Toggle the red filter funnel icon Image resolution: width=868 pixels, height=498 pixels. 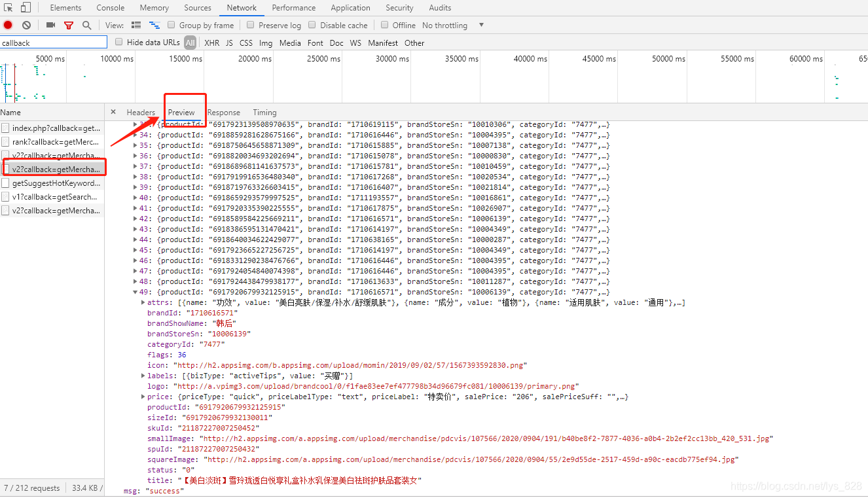click(x=69, y=25)
